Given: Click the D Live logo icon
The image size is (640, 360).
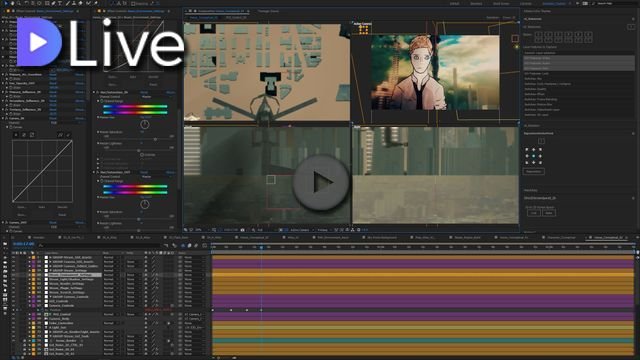Looking at the screenshot, I should click(39, 42).
